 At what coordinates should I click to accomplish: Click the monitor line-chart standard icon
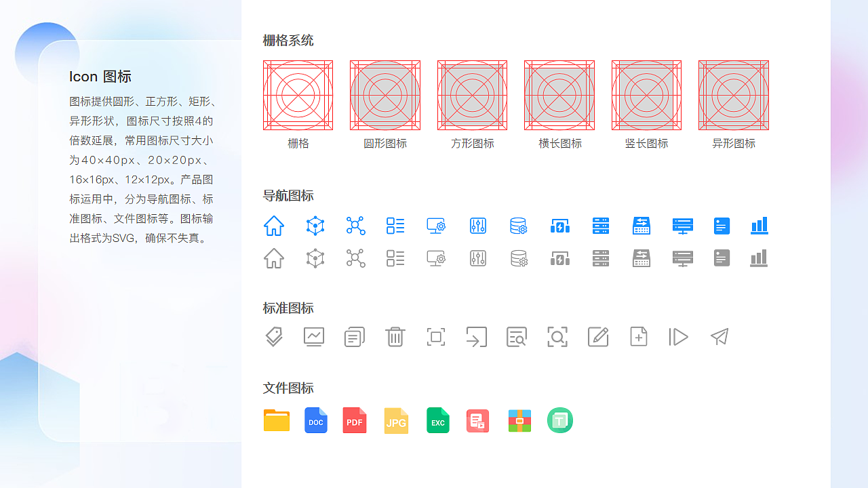pyautogui.click(x=314, y=337)
